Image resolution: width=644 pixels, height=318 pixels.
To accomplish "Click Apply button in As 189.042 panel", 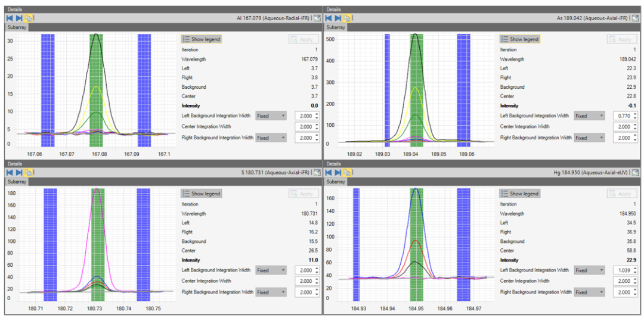I will (622, 39).
